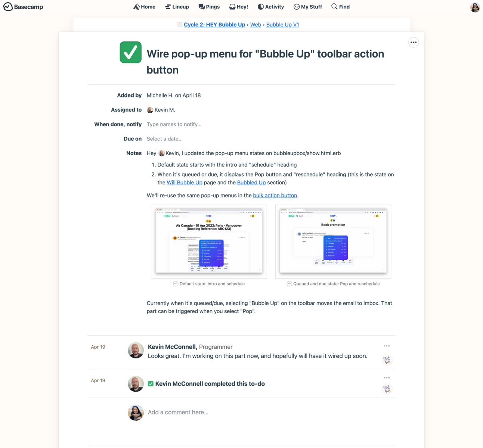The image size is (483, 448).
Task: Click the project grid icon in breadcrumb
Action: click(x=179, y=25)
